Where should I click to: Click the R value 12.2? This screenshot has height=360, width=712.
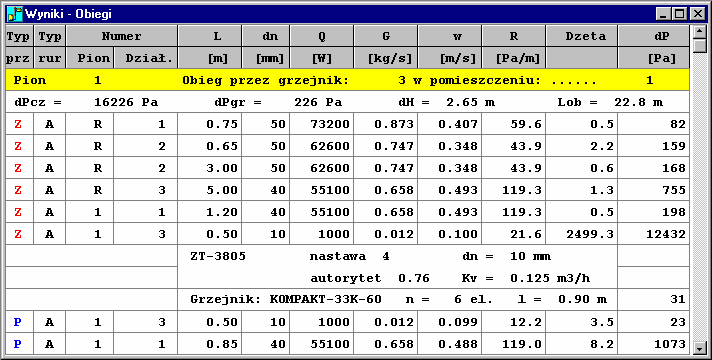coord(514,322)
